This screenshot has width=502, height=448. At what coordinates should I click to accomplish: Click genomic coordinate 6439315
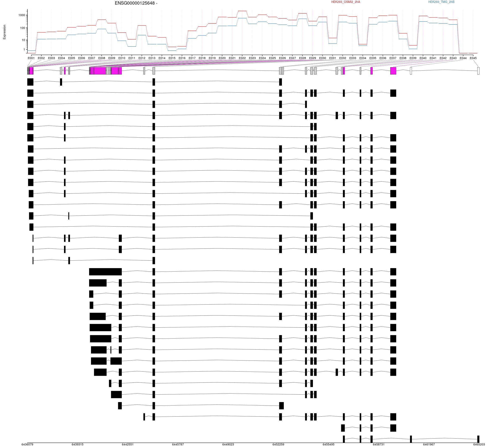pos(77,445)
